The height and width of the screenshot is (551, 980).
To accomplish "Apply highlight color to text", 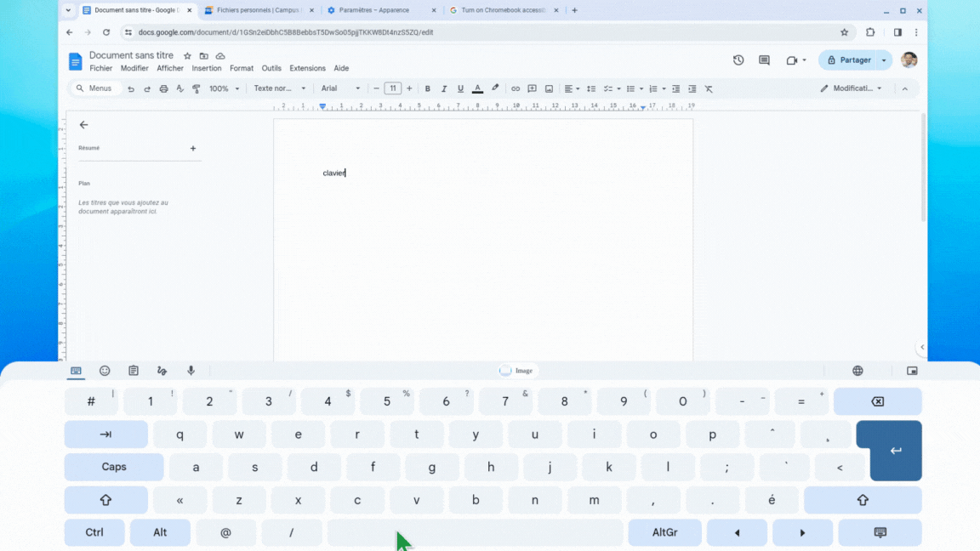I will 495,88.
